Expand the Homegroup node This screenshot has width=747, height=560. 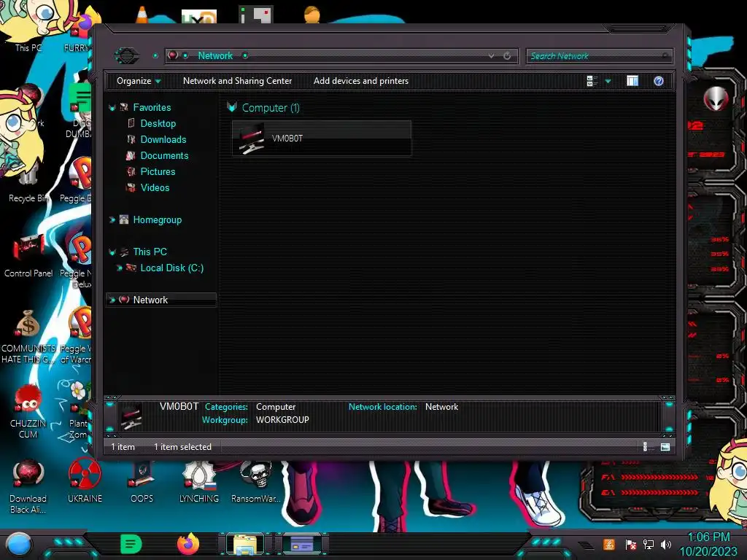click(112, 220)
